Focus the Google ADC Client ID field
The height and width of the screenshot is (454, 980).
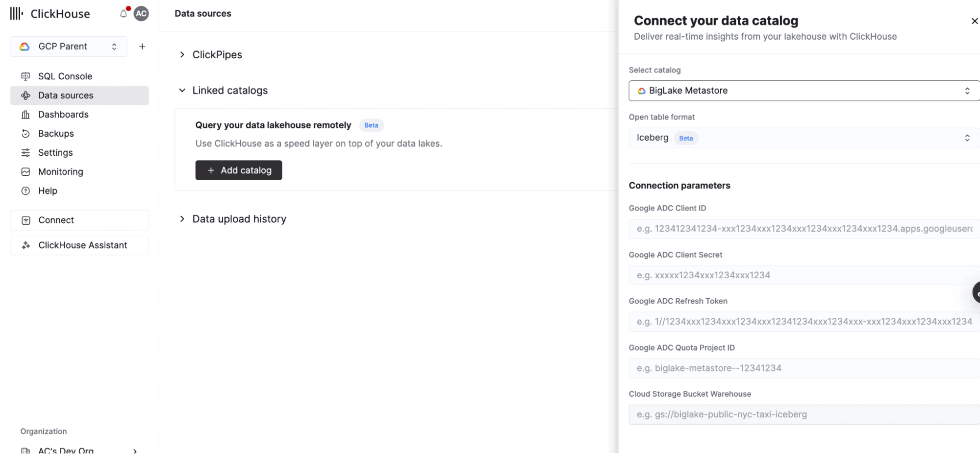803,229
